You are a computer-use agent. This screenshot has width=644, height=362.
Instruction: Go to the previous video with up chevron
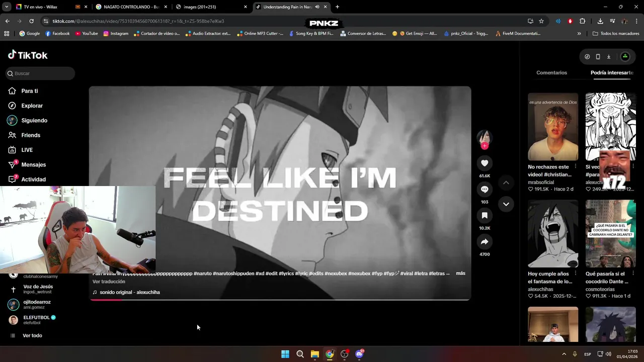coord(506,183)
